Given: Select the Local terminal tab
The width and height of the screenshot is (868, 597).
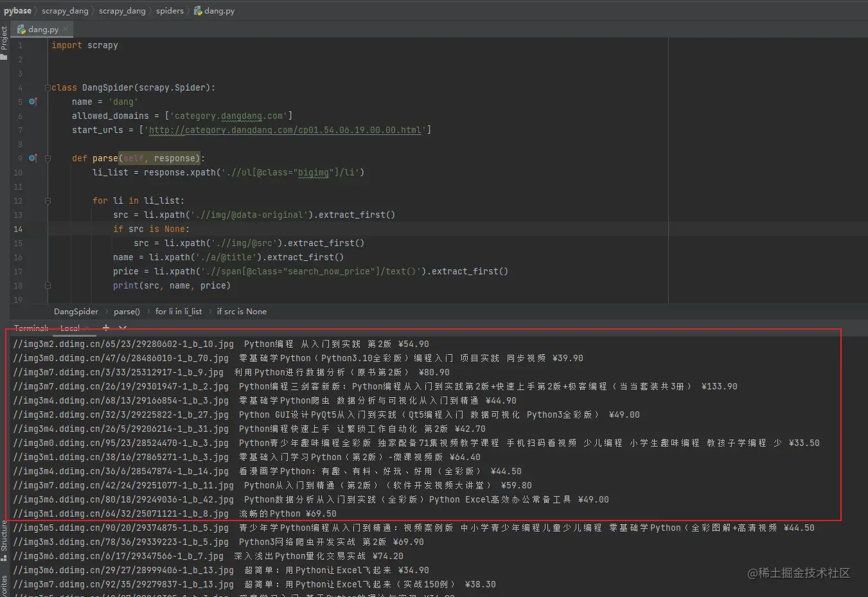Looking at the screenshot, I should (x=70, y=328).
